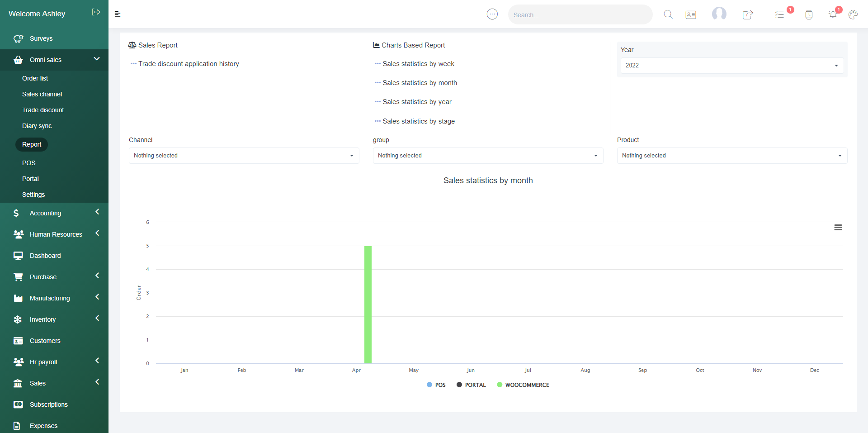Click the search magnifier icon
The height and width of the screenshot is (433, 868).
[668, 14]
